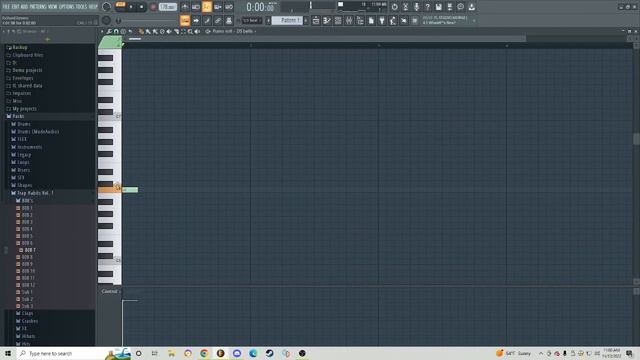The image size is (640, 360).
Task: Open the plugin picker plug icon
Action: coord(382,20)
